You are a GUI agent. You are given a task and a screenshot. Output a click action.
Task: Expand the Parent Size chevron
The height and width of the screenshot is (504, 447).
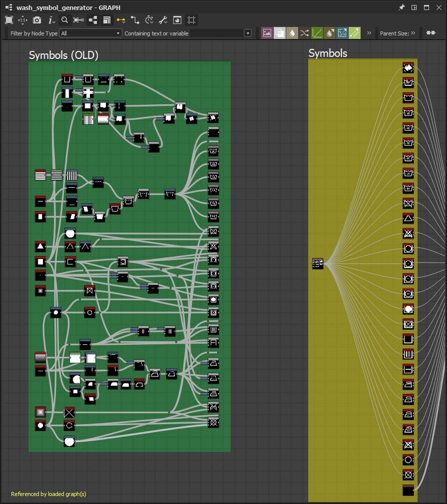[413, 33]
